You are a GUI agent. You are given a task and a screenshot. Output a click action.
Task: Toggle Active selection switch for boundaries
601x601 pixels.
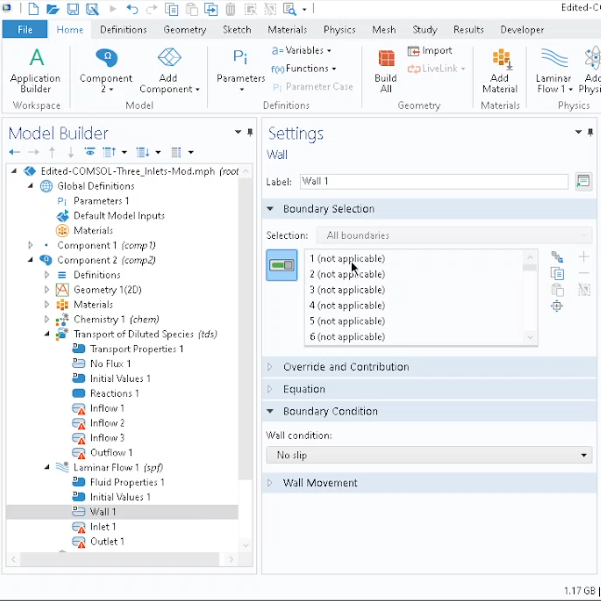coord(282,265)
